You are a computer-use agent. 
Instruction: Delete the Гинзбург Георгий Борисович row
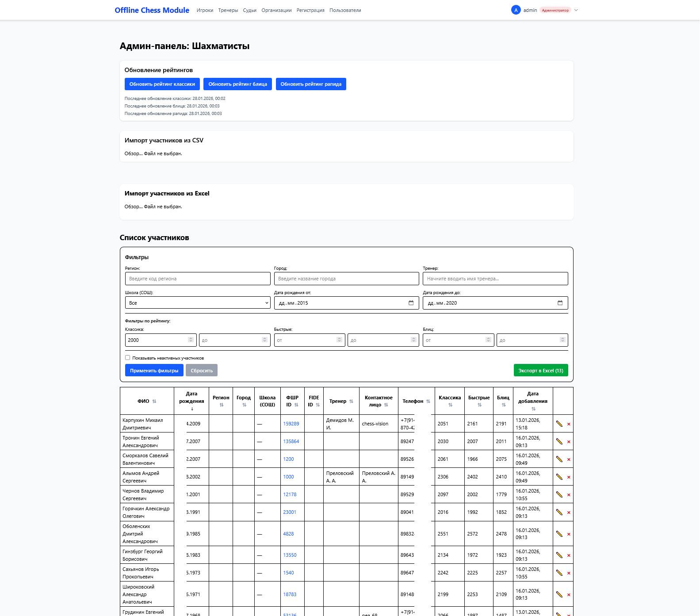tap(569, 555)
